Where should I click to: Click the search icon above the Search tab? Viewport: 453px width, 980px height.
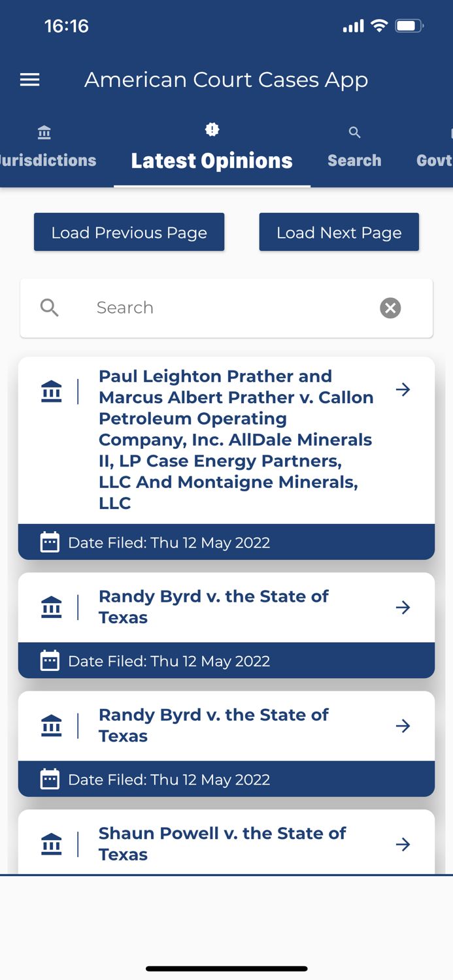pyautogui.click(x=354, y=132)
